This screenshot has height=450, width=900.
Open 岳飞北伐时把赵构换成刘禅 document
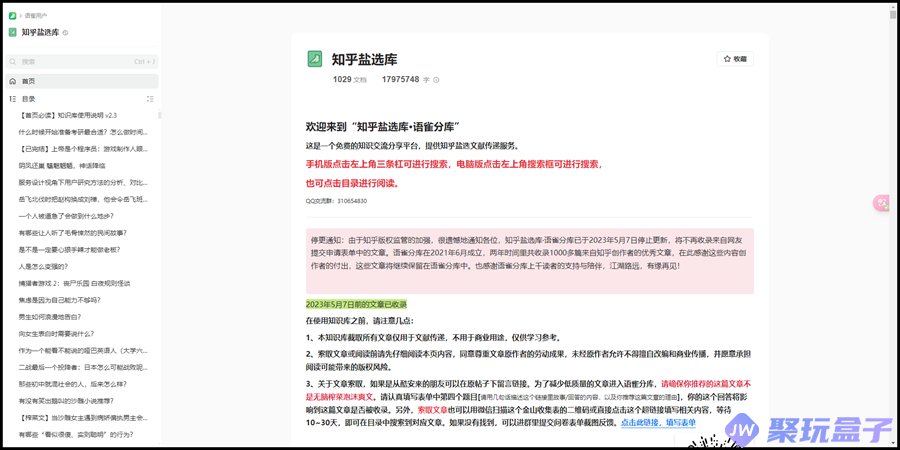click(x=83, y=199)
